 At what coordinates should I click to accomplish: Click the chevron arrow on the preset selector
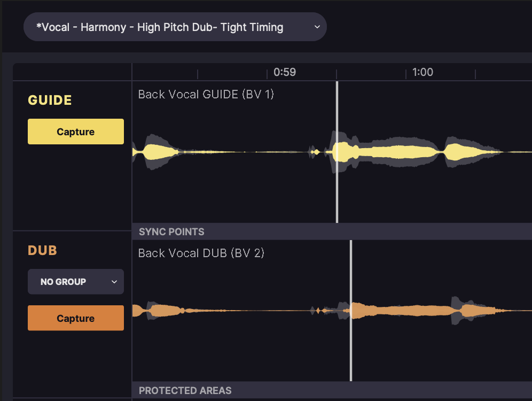[317, 27]
